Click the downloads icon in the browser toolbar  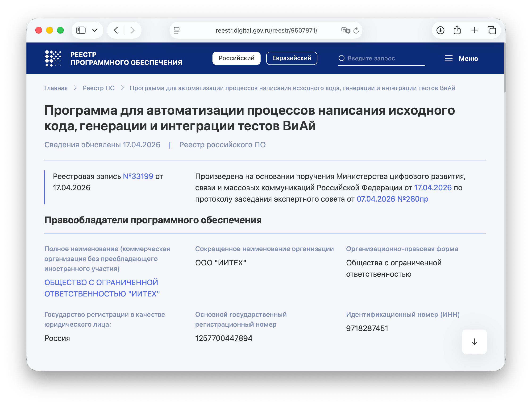tap(440, 30)
